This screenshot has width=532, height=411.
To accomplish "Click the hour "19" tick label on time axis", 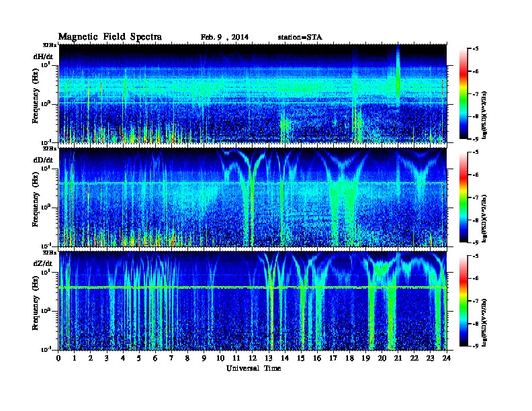I will pos(365,358).
